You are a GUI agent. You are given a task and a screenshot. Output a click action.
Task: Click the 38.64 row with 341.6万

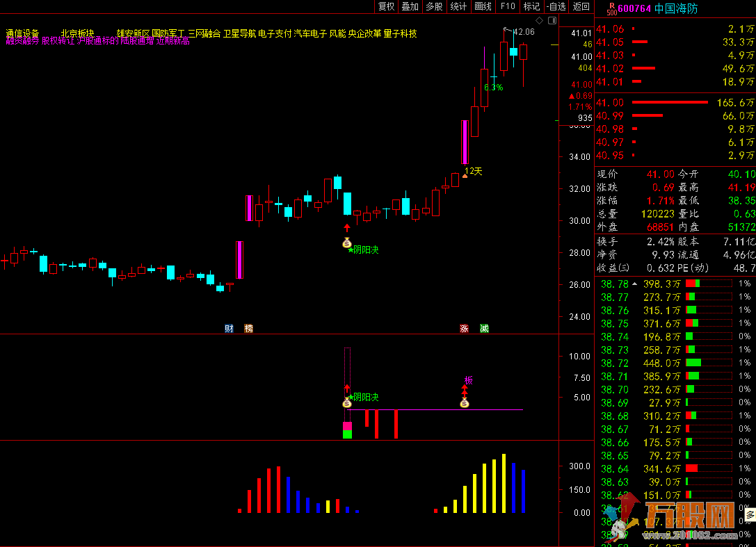(x=675, y=468)
